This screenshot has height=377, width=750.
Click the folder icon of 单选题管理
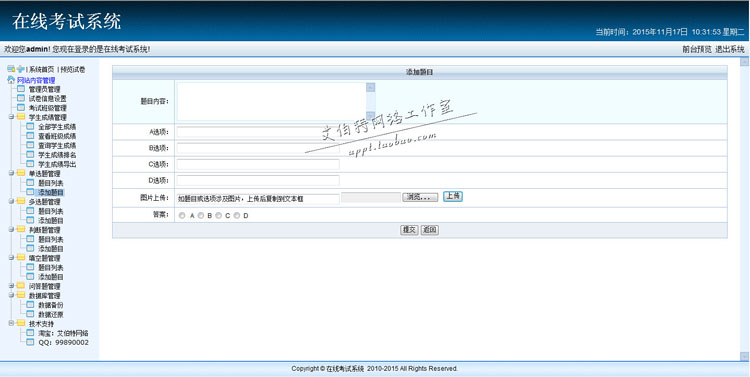point(21,173)
